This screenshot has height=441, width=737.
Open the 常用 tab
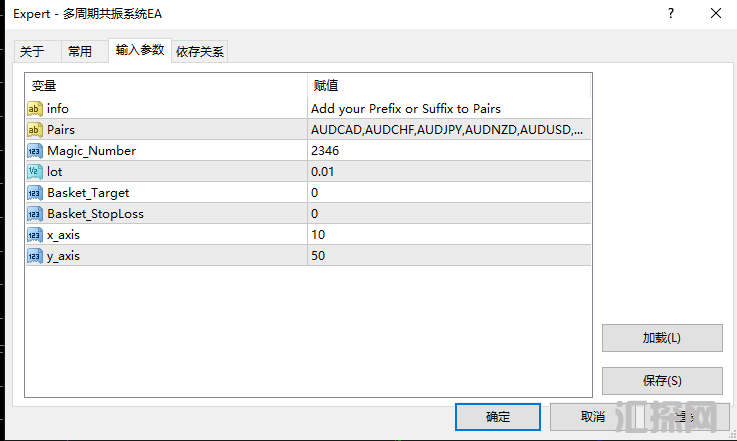(x=80, y=52)
